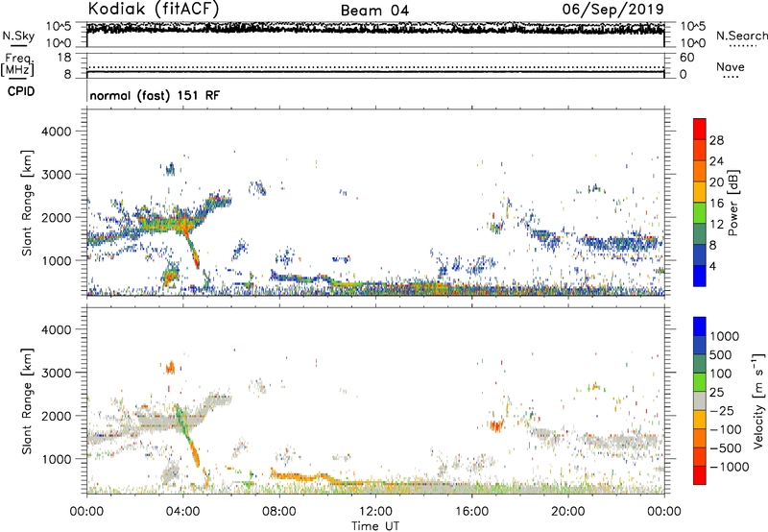Click the '4' value on the Power scale

pos(712,266)
